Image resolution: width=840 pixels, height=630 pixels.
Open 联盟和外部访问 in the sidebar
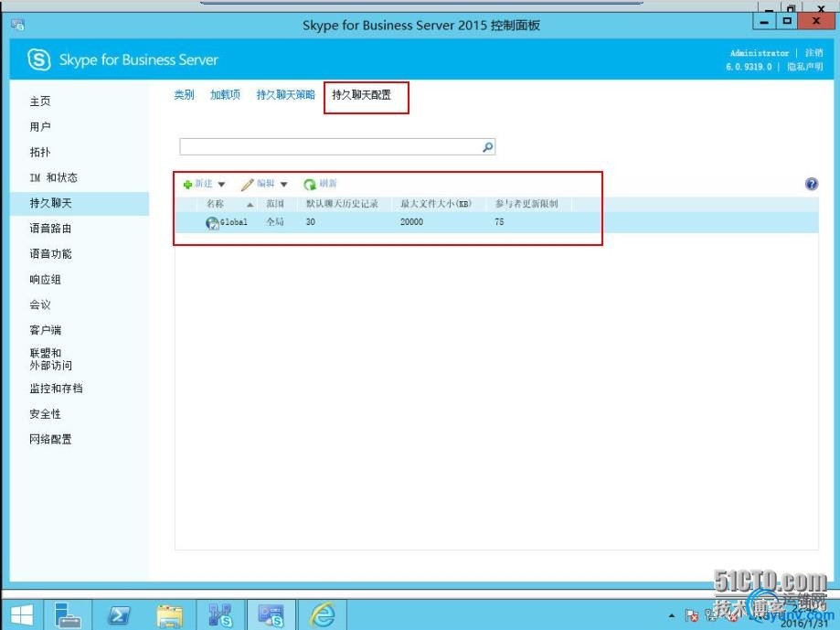51,359
